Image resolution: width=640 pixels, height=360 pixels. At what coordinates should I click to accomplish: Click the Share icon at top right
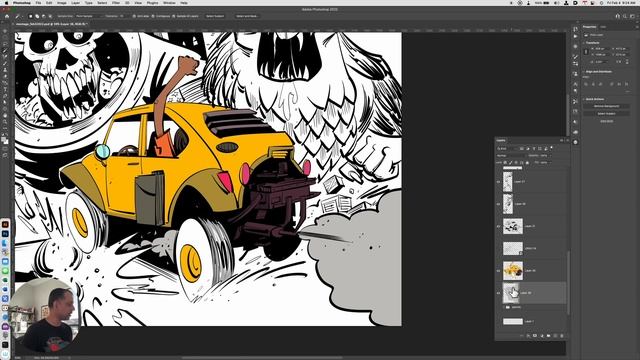[618, 16]
